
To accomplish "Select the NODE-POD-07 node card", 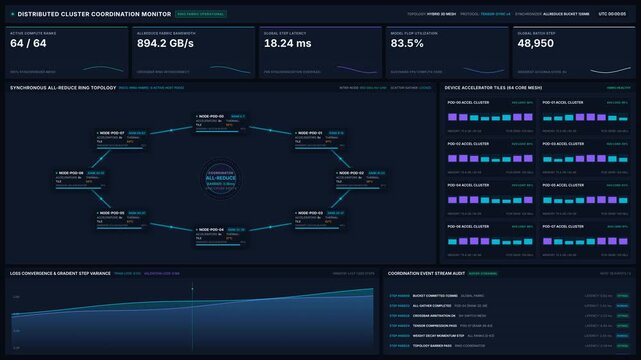I will pos(121,139).
